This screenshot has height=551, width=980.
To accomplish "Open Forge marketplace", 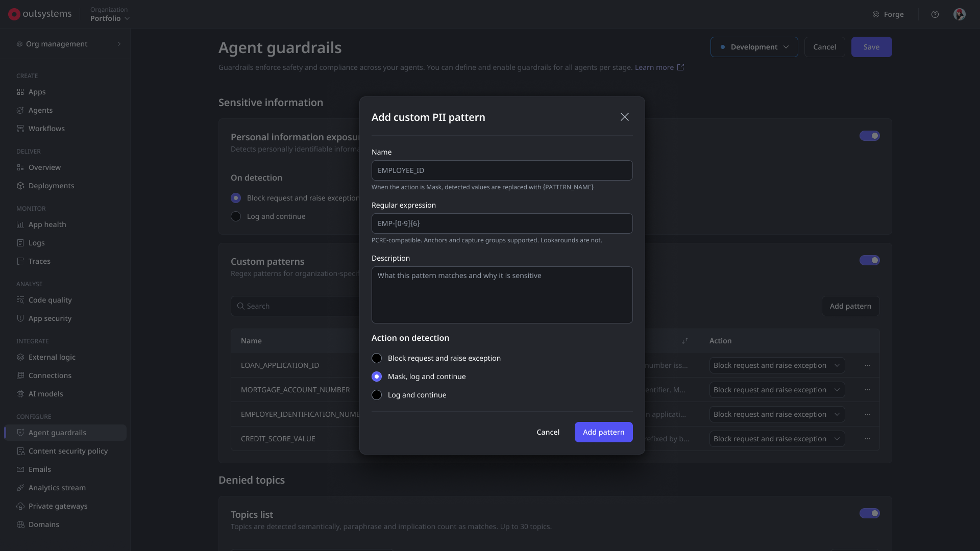I will pos(888,14).
